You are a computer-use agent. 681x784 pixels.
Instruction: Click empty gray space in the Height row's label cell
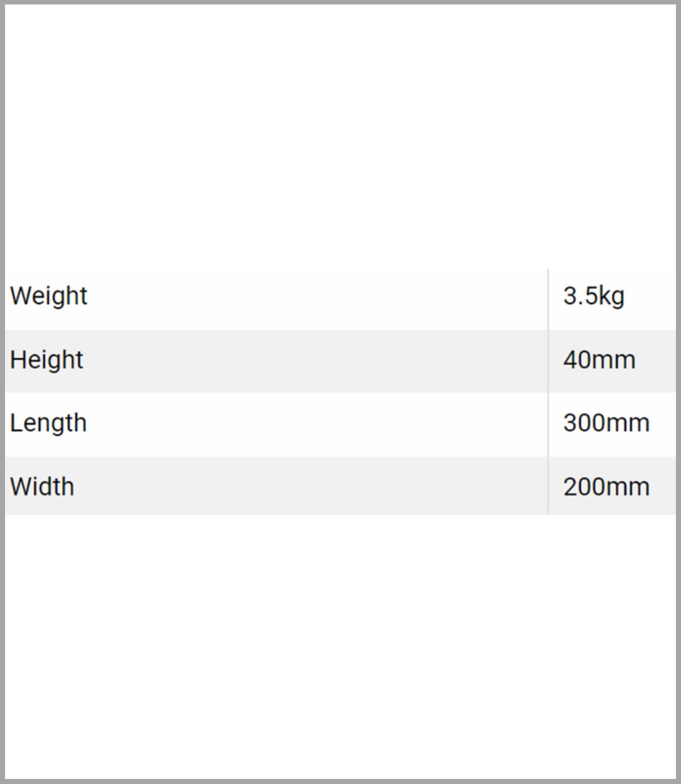coord(314,361)
